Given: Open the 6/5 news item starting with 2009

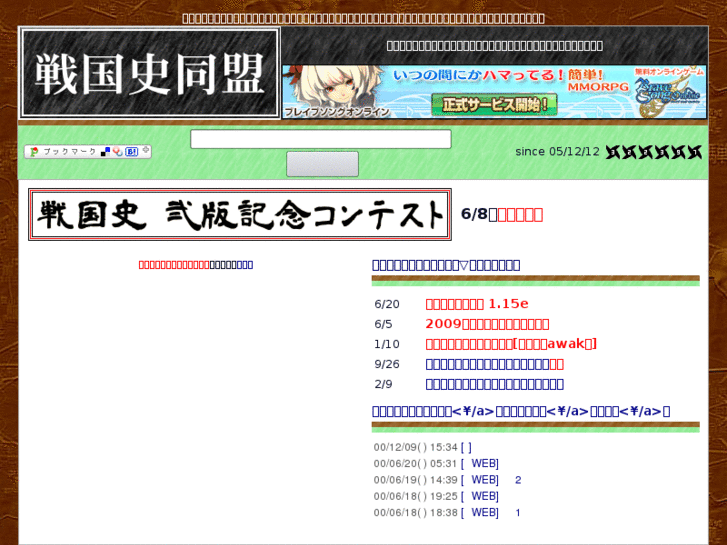Looking at the screenshot, I should pyautogui.click(x=487, y=324).
